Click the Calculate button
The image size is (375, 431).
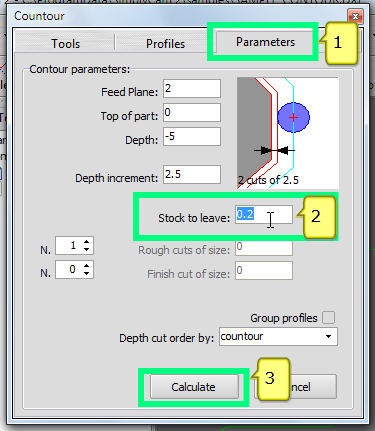click(x=194, y=387)
